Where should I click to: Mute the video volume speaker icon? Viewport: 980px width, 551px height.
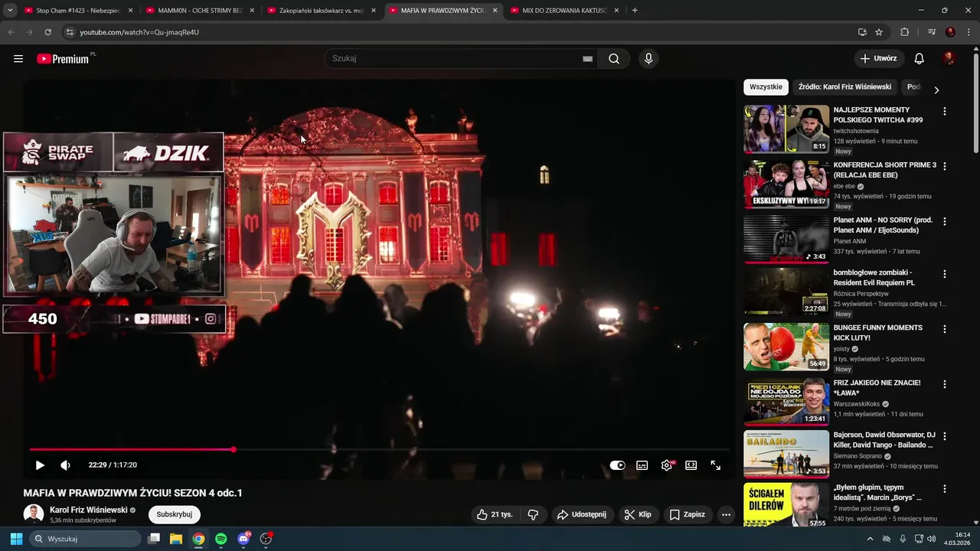(x=65, y=465)
